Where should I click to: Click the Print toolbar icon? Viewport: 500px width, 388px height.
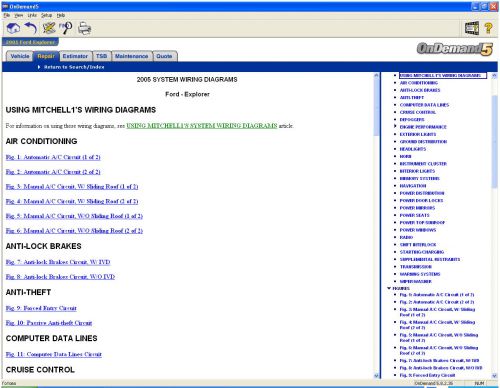(84, 28)
